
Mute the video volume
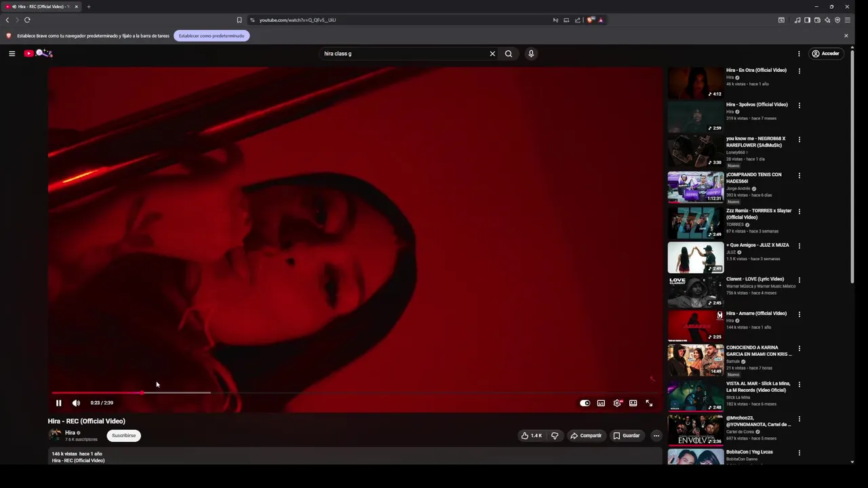point(76,403)
